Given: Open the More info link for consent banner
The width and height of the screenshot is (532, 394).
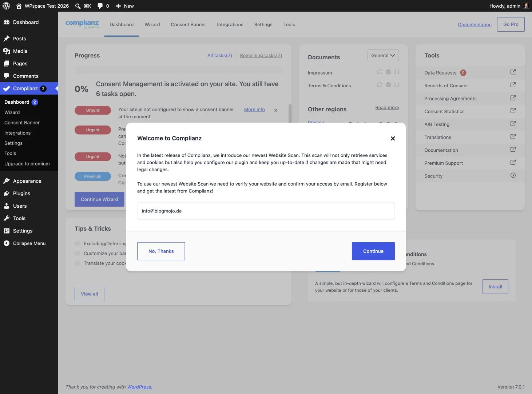Looking at the screenshot, I should pos(254,110).
